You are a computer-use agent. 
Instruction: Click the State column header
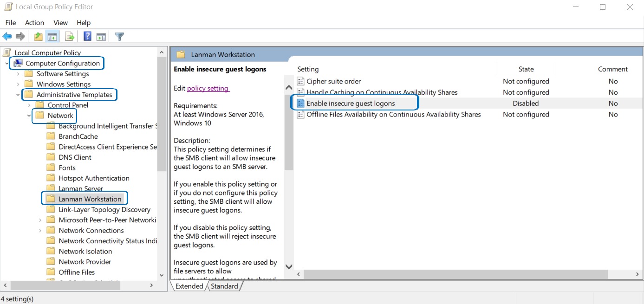[526, 69]
